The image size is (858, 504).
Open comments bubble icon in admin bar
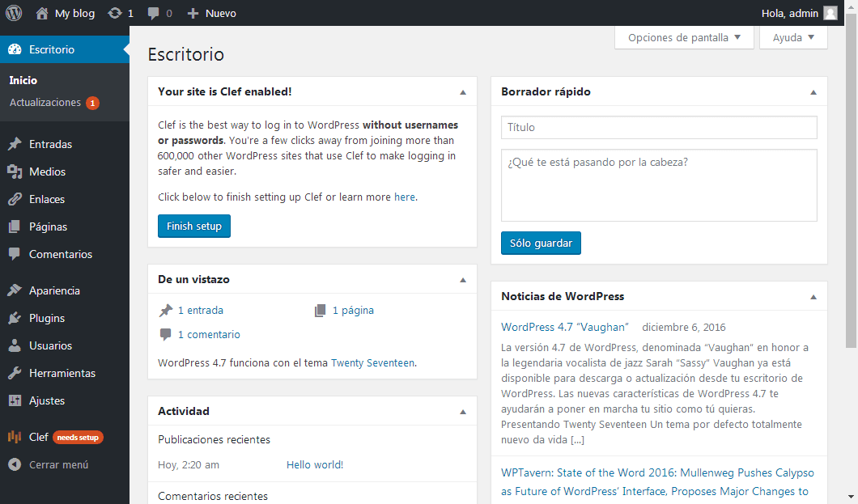pos(153,13)
